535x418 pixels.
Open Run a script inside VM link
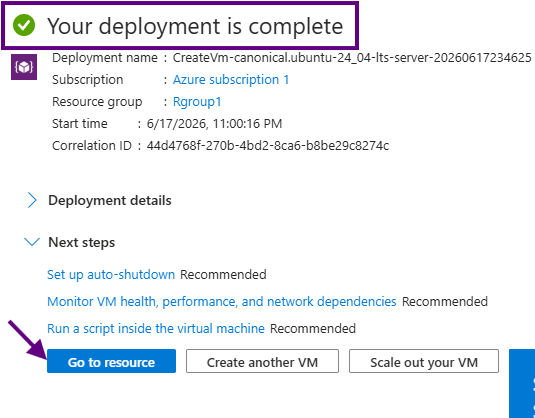click(x=156, y=329)
